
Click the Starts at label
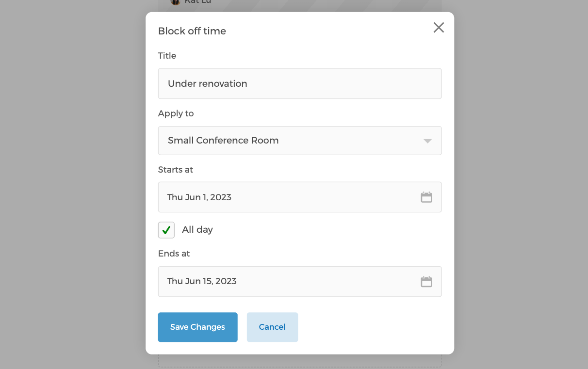(x=175, y=170)
